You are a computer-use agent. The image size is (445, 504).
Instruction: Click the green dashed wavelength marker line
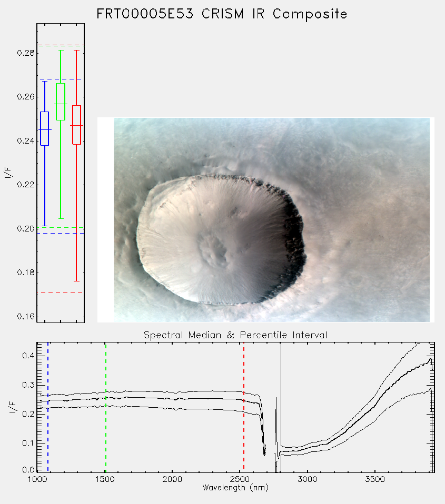pos(105,407)
